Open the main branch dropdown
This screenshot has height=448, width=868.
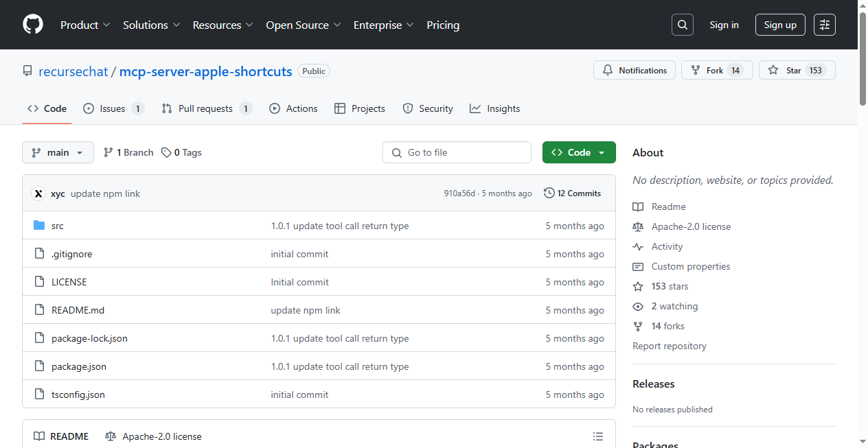(x=58, y=152)
